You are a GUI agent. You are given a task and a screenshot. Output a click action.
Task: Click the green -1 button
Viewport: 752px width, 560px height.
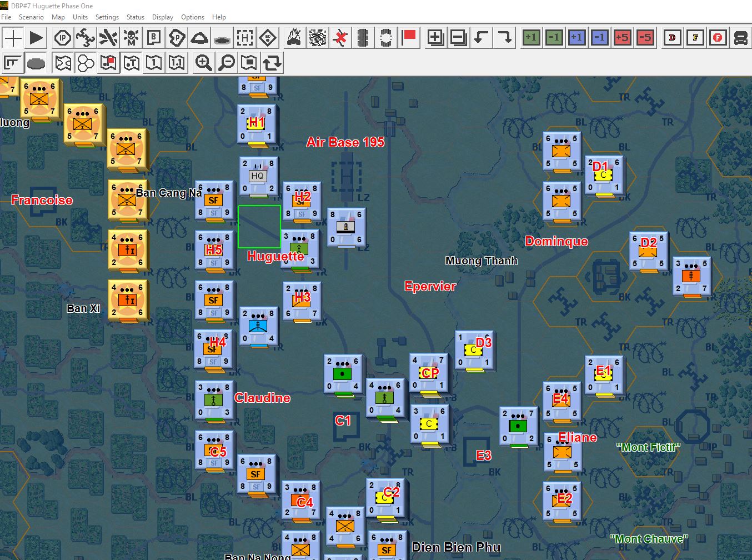(554, 38)
